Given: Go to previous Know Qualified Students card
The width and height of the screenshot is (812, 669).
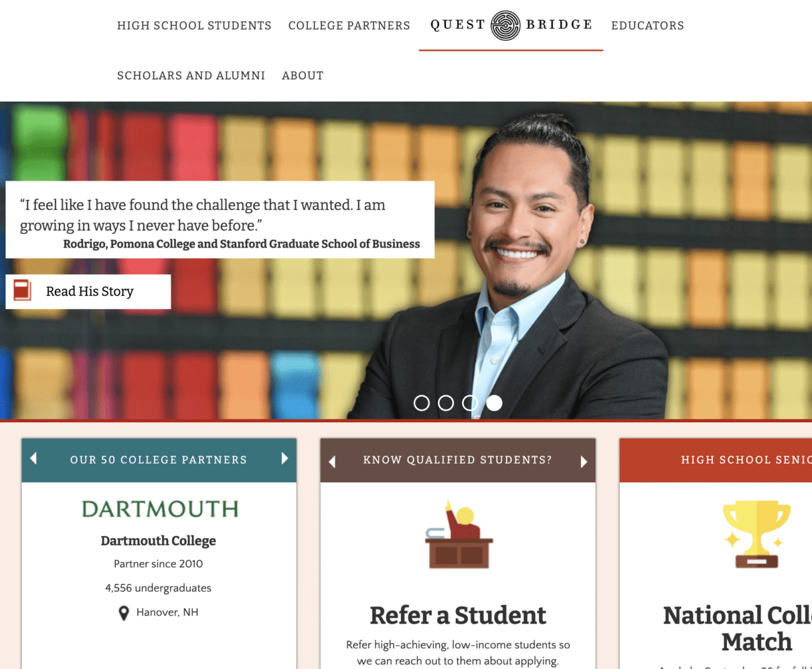Looking at the screenshot, I should [332, 462].
